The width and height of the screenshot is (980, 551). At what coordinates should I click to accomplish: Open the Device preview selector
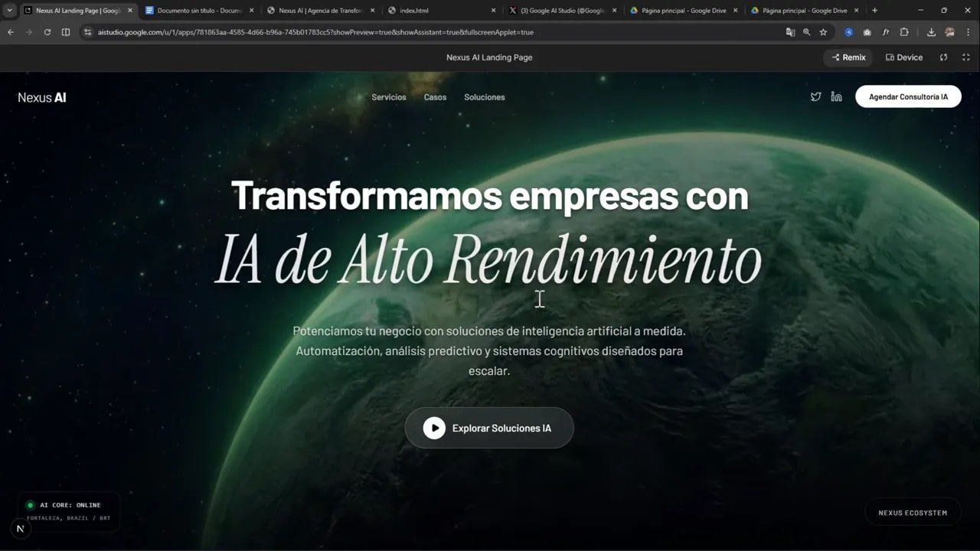tap(904, 57)
